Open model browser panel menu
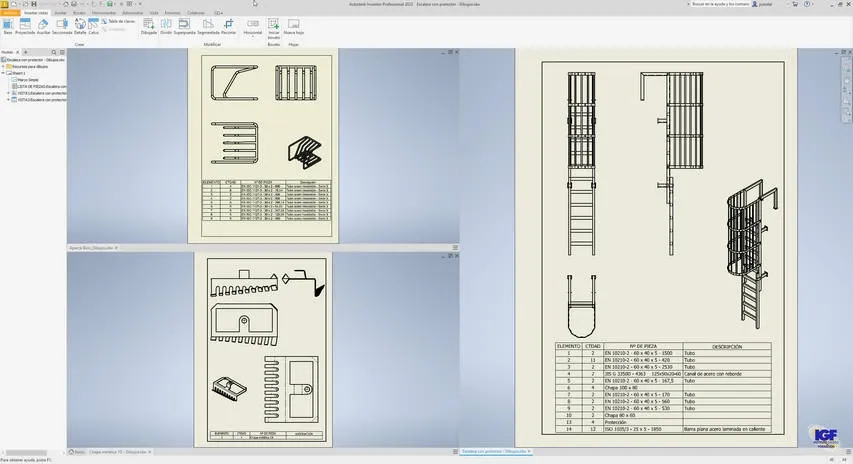The height and width of the screenshot is (464, 853). [x=62, y=52]
